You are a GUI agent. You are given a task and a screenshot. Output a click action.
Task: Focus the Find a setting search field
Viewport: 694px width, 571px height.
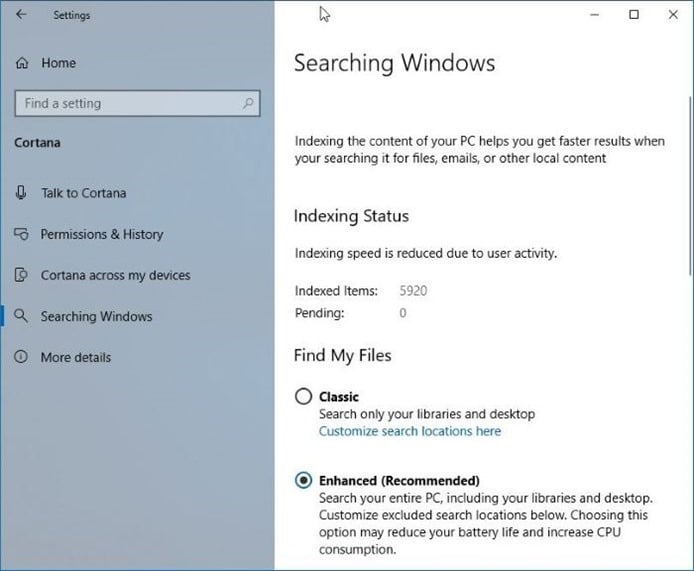[125, 103]
